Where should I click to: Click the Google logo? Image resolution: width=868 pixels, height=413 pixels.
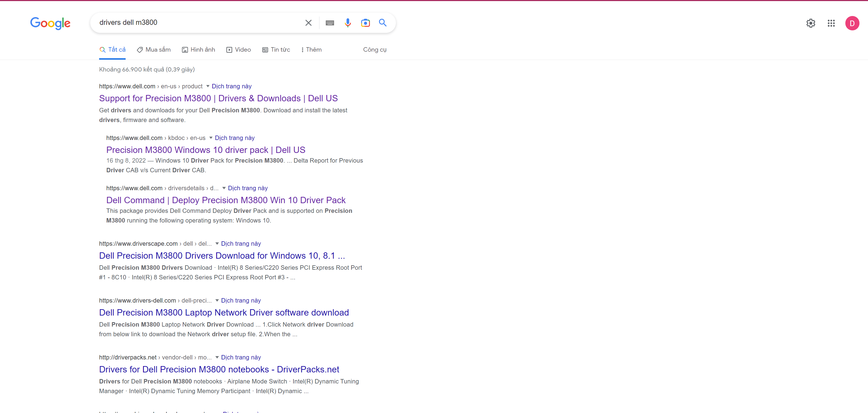(50, 23)
